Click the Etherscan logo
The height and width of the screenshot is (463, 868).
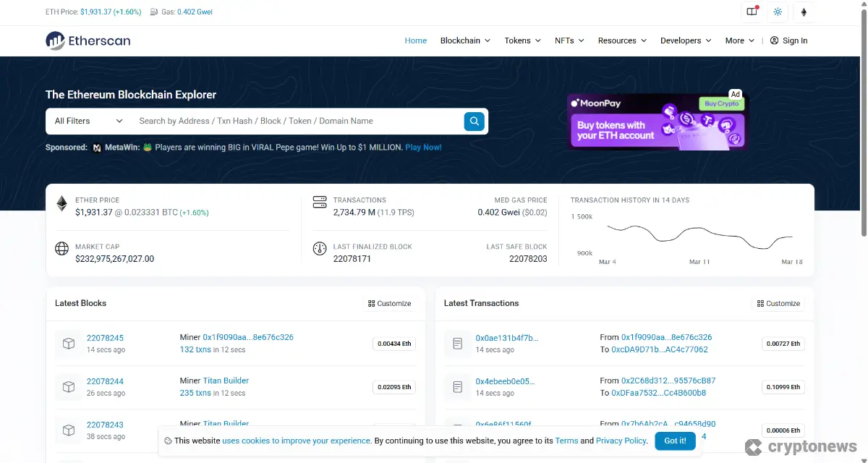(x=87, y=41)
